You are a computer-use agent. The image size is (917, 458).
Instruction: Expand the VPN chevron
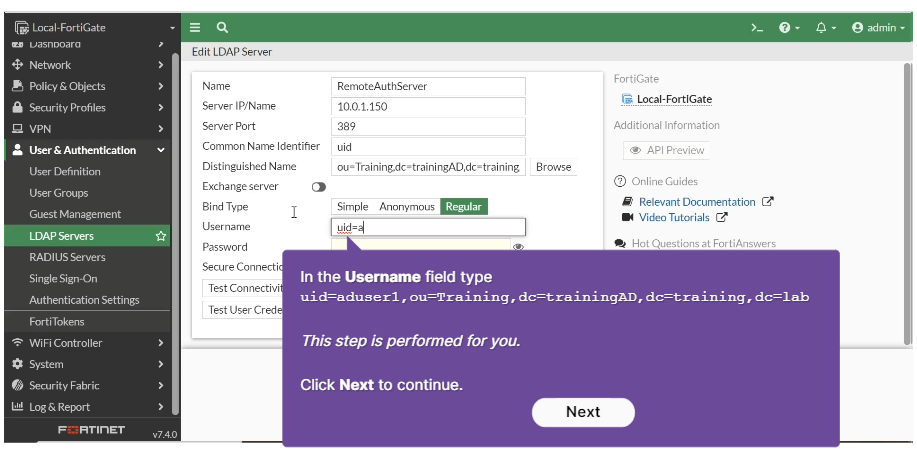click(161, 129)
